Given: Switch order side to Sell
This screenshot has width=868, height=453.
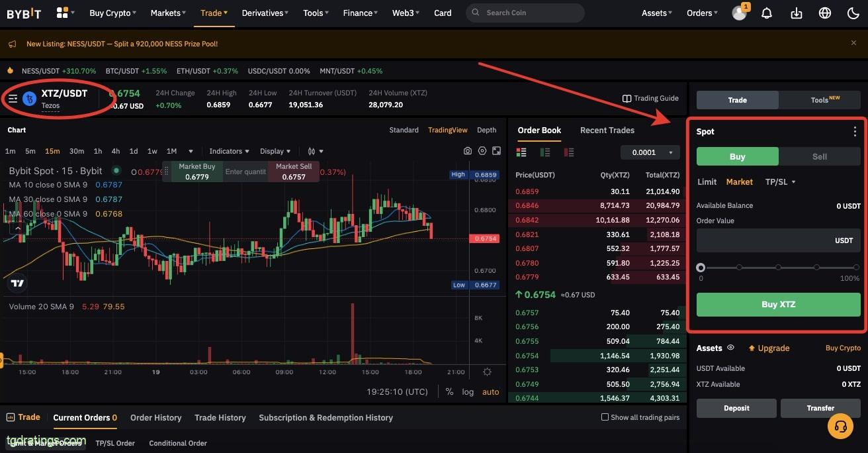Looking at the screenshot, I should (820, 156).
